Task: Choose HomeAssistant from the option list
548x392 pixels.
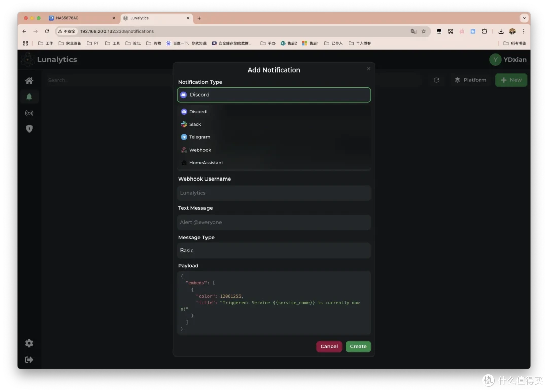Action: pos(273,163)
